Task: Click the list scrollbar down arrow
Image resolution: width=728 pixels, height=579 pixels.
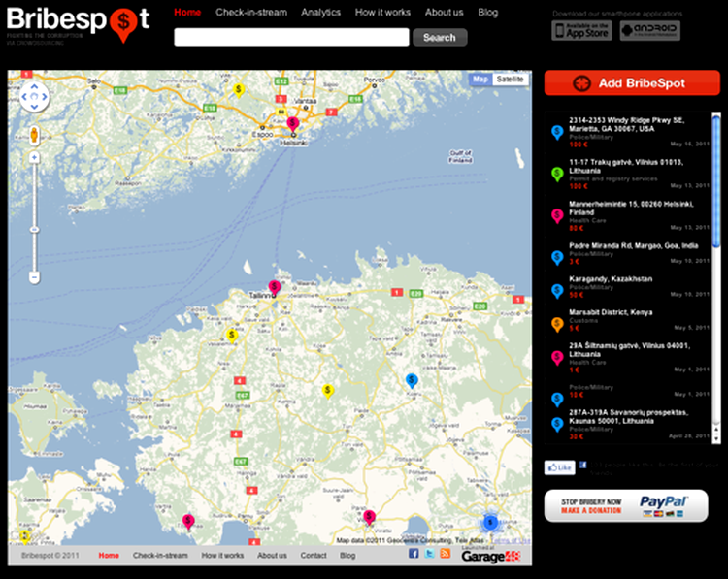Action: [x=716, y=439]
